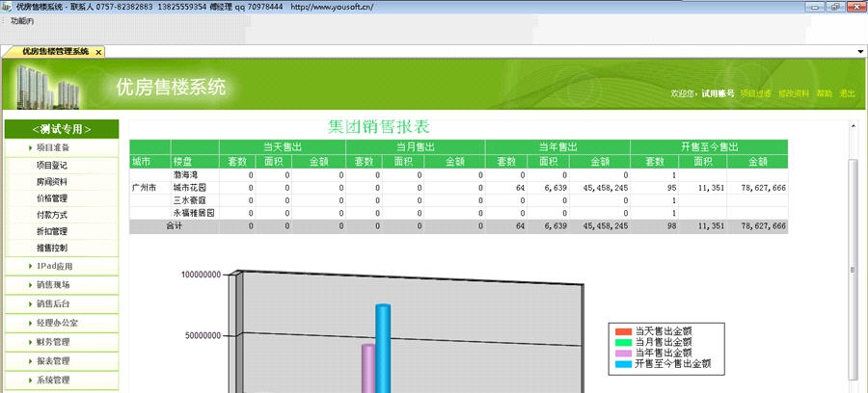Click the red 当天售出金额 legend swatch
868x393 pixels.
[623, 331]
